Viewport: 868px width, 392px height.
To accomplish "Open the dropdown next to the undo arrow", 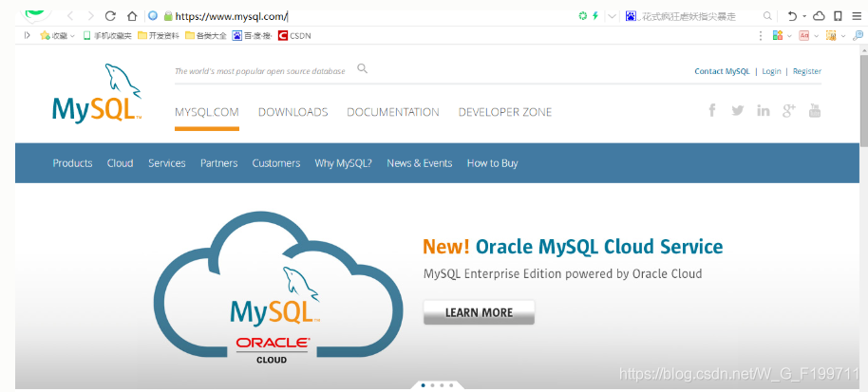I will tap(804, 16).
